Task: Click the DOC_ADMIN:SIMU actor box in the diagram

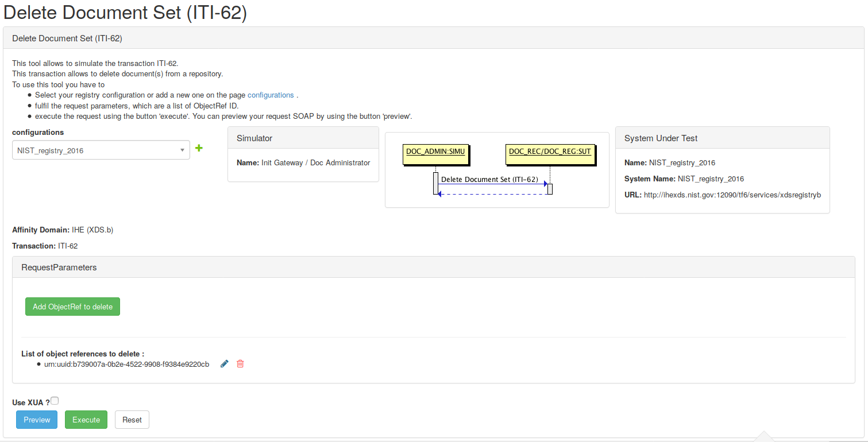Action: pos(435,152)
